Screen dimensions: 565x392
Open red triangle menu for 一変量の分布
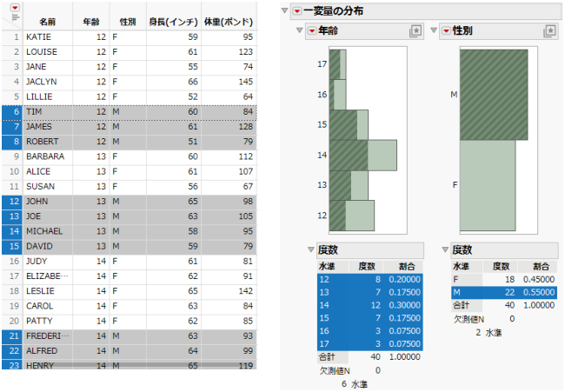[x=297, y=11]
